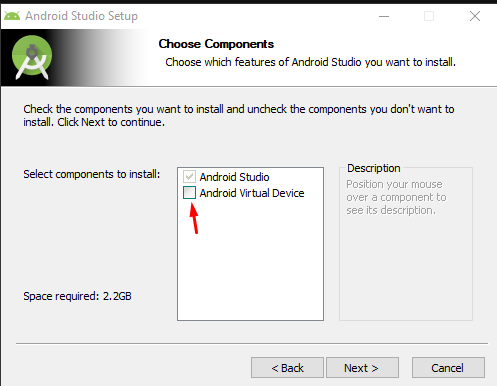The image size is (497, 386).
Task: Click the red arrow annotation
Action: [194, 218]
